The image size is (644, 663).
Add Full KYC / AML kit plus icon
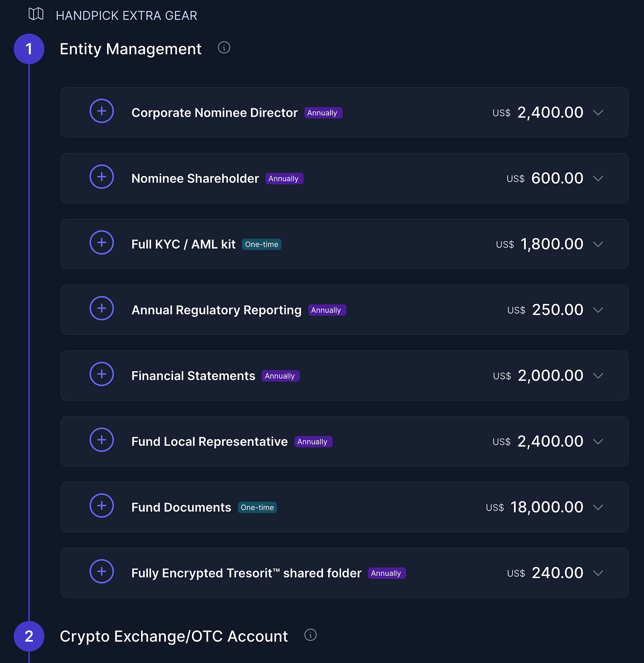pyautogui.click(x=102, y=242)
